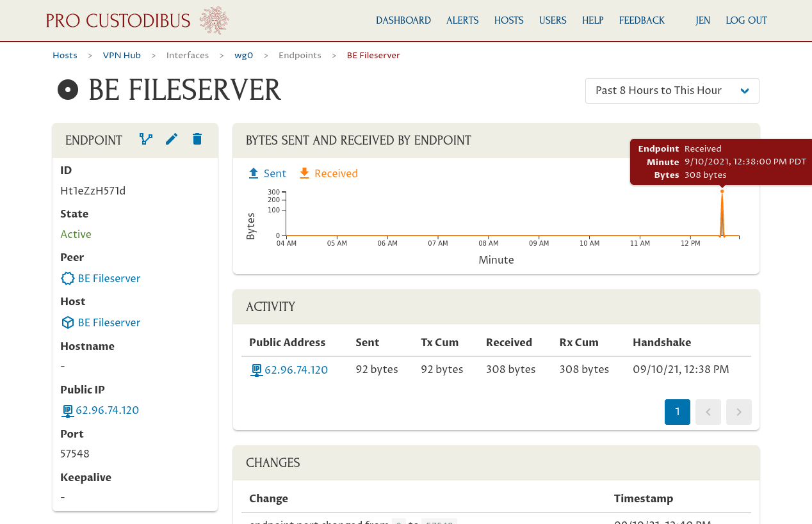Click the IP icon in Activity table row
Image resolution: width=812 pixels, height=524 pixels.
256,370
